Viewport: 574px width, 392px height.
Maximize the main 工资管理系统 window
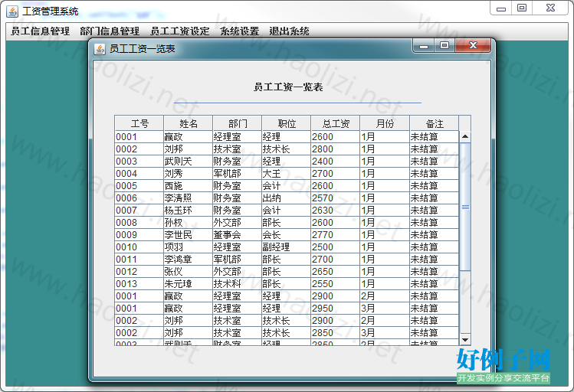(522, 8)
